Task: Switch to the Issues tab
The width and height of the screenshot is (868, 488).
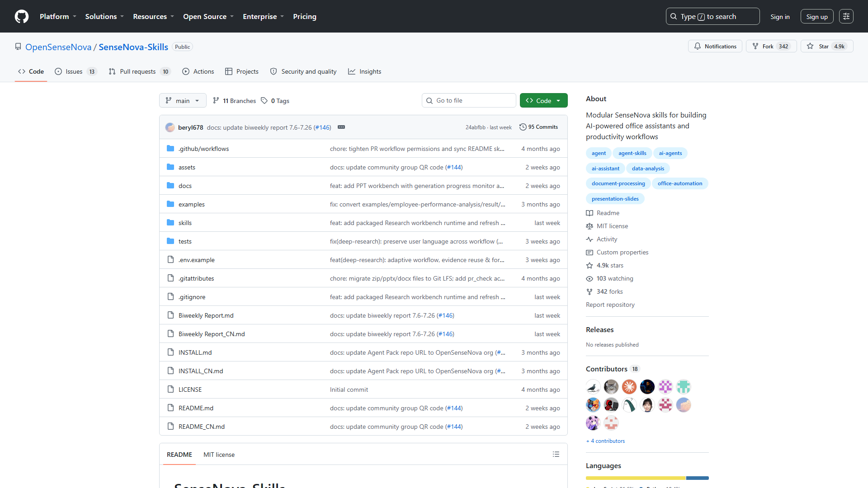Action: pos(75,72)
